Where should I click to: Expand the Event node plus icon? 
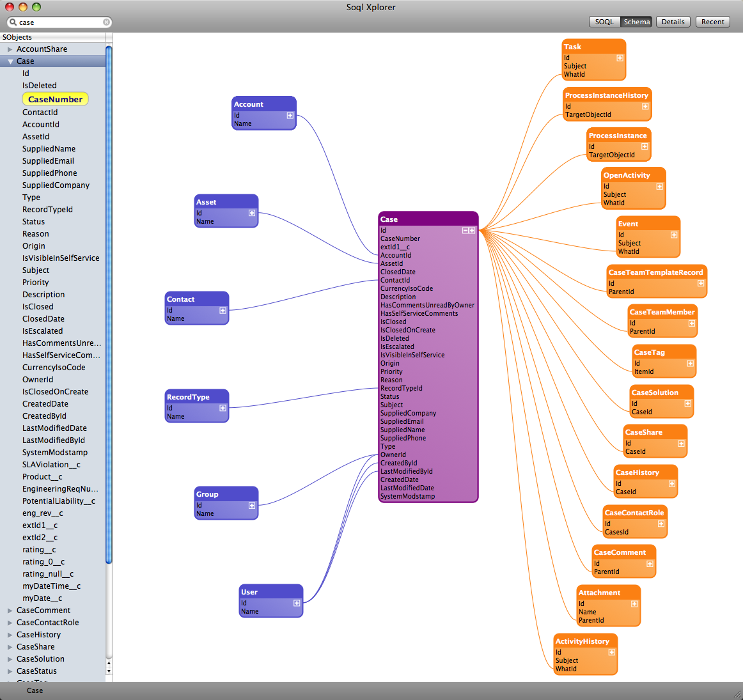pyautogui.click(x=674, y=235)
